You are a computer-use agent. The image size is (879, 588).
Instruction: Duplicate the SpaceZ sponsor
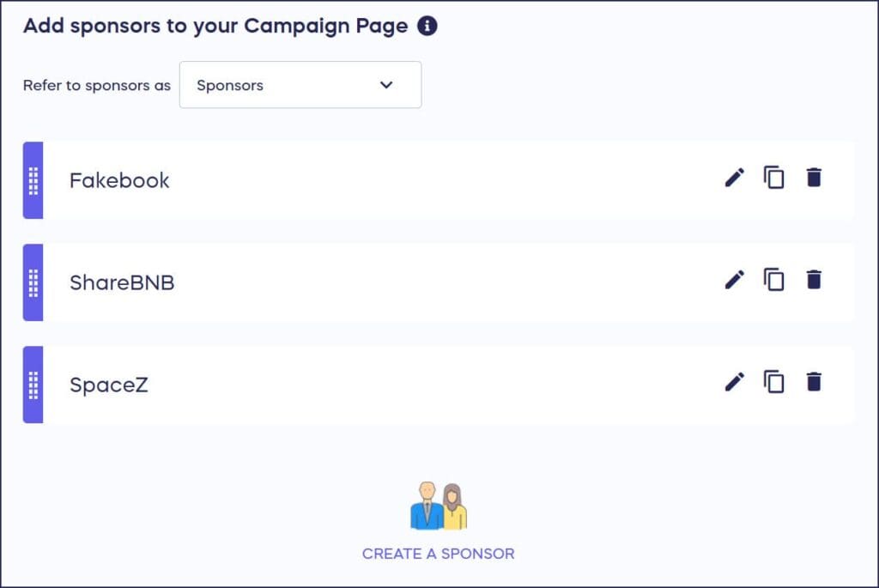(773, 382)
